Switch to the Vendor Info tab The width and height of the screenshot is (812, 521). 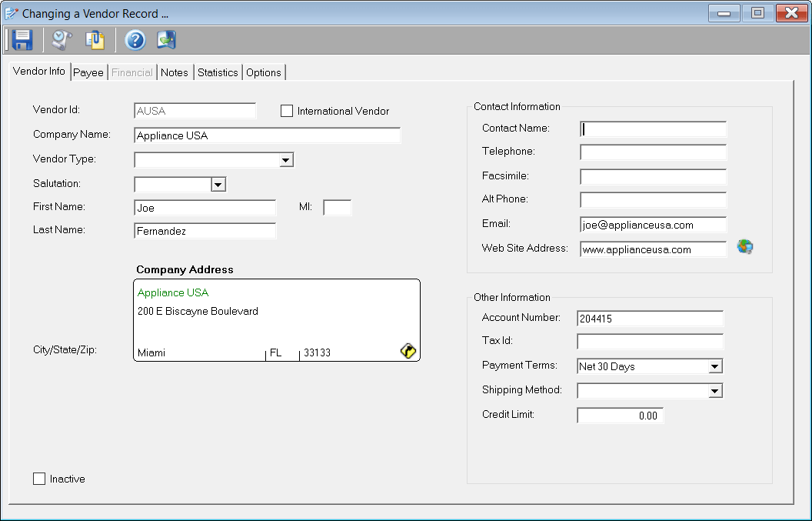point(39,71)
